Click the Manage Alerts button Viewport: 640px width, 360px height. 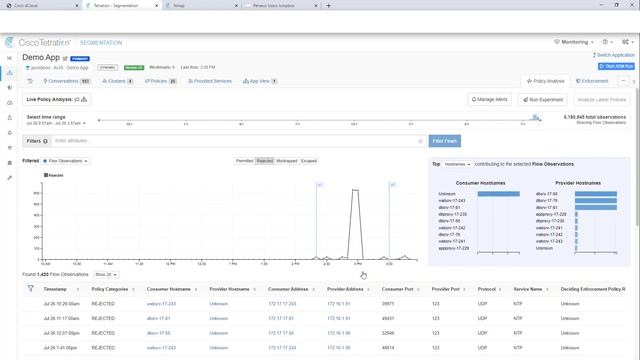pyautogui.click(x=489, y=99)
